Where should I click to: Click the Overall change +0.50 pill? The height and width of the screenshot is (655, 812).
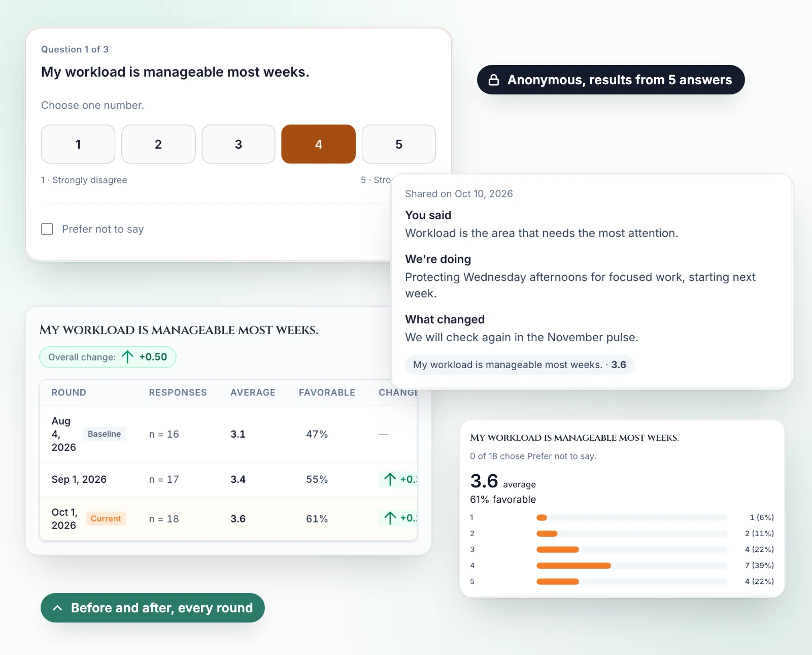(108, 357)
